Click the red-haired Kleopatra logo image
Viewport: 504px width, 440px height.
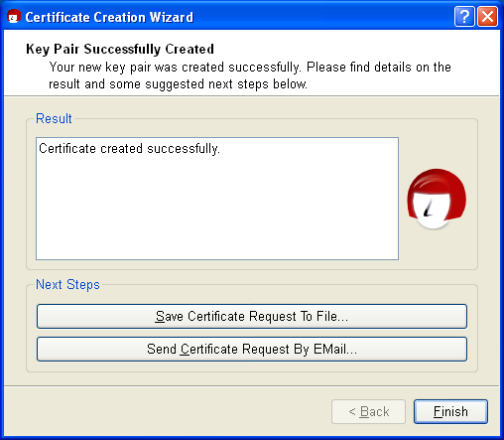tap(437, 199)
